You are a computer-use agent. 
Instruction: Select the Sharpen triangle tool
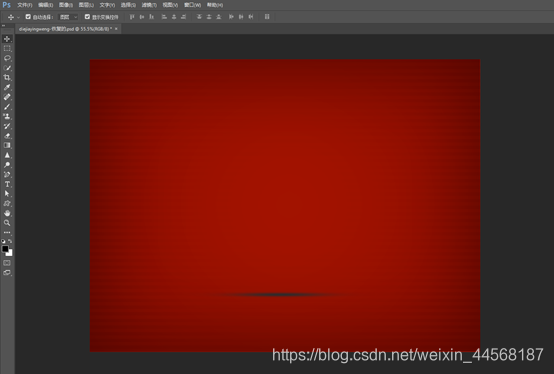pyautogui.click(x=7, y=155)
